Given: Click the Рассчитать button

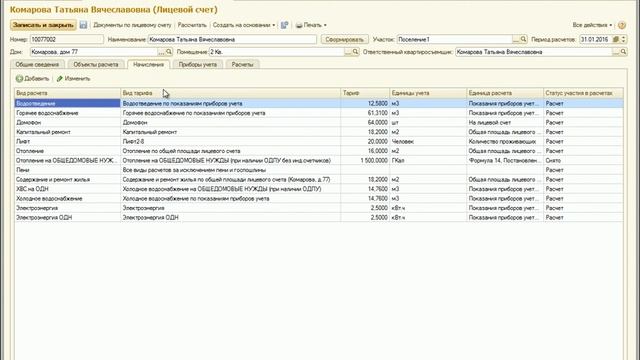Looking at the screenshot, I should [192, 25].
